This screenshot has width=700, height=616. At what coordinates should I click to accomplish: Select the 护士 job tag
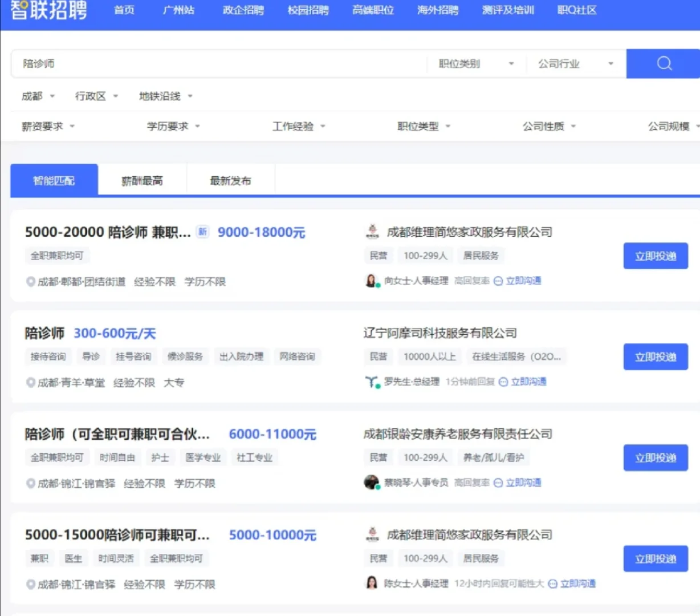click(x=160, y=457)
